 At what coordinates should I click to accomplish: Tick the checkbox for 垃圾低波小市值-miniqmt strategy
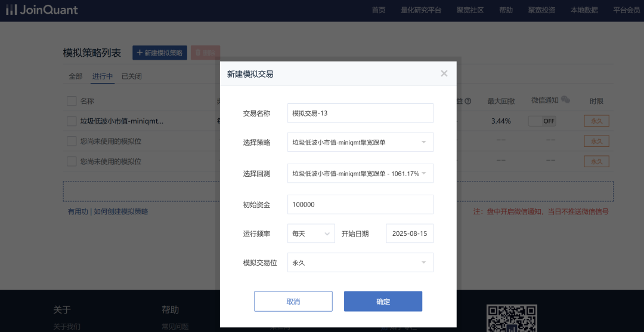coord(72,121)
